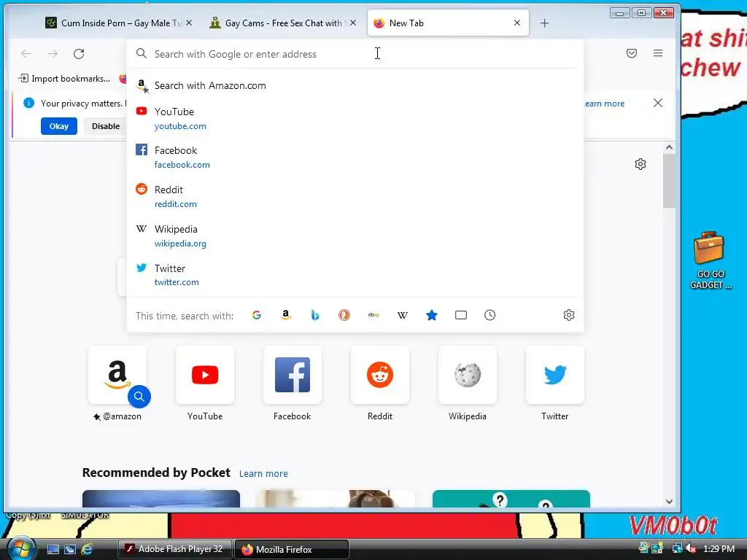The width and height of the screenshot is (747, 560).
Task: Click the page scrollbar down arrow
Action: pos(670,502)
